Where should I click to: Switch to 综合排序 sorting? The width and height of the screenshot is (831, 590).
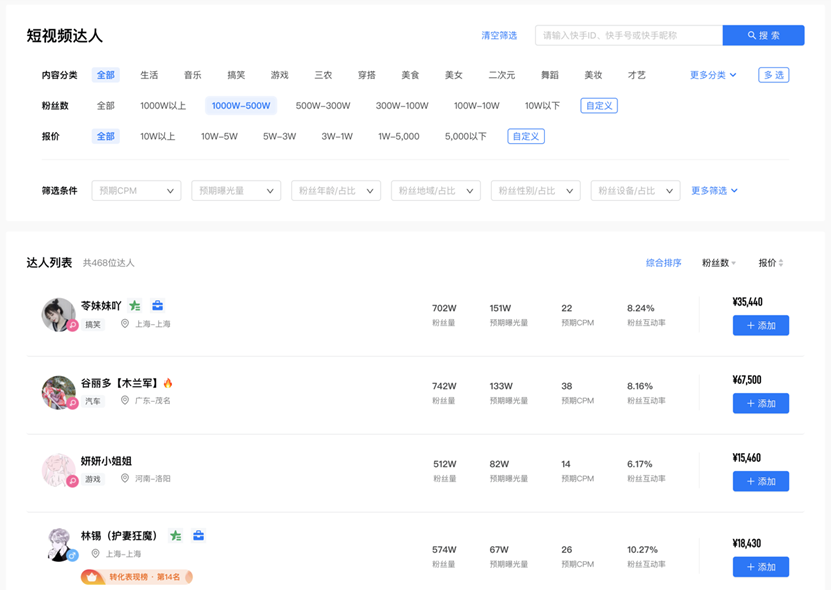[x=663, y=263]
